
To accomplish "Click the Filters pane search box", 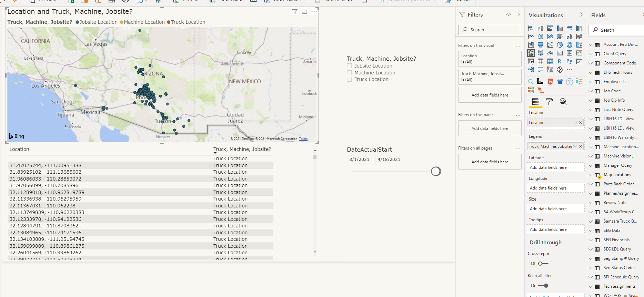I will 489,30.
